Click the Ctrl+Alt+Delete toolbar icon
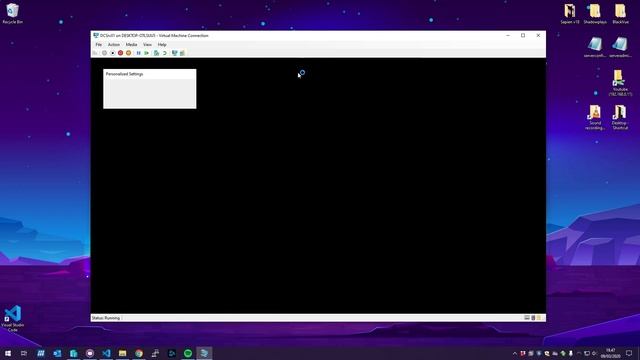 click(95, 53)
